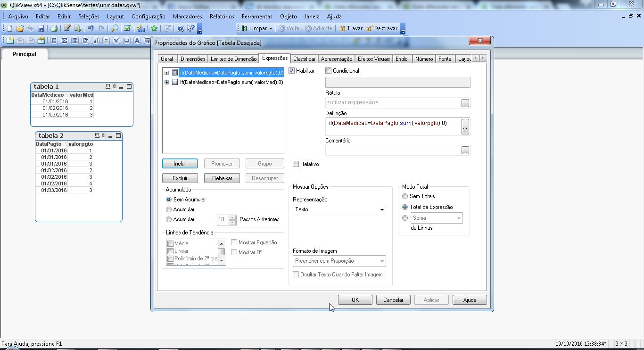Click the Create Table Box grid icon
The height and width of the screenshot is (350, 644).
click(75, 41)
